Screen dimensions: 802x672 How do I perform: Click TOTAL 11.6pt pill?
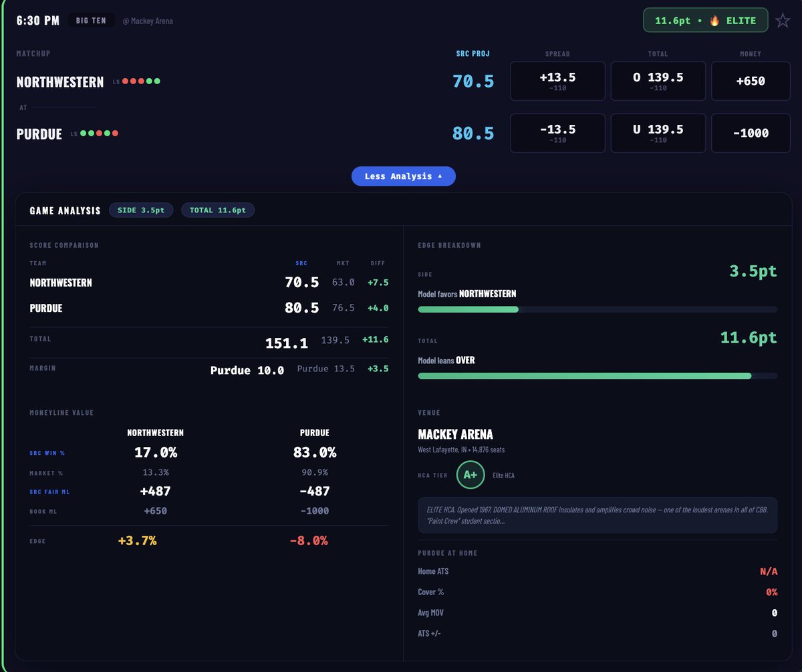218,210
